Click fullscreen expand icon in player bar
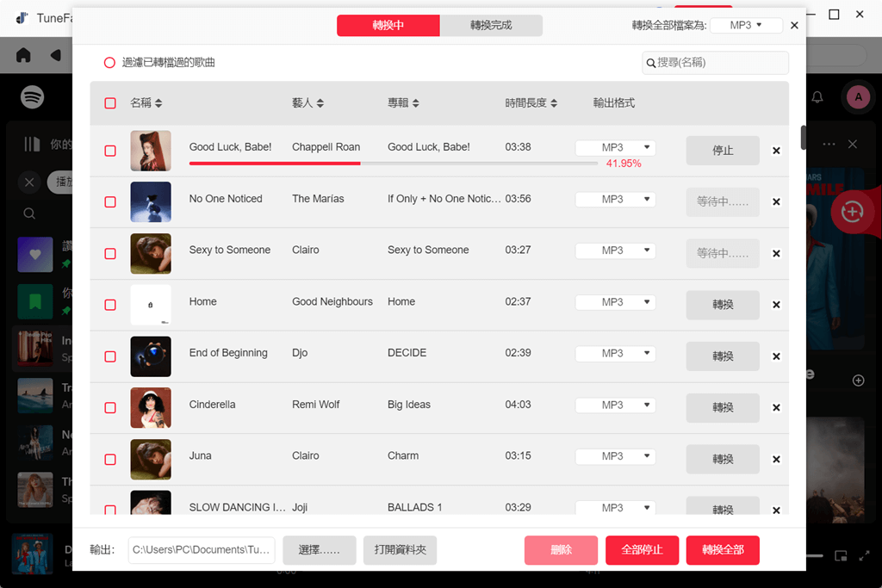882x588 pixels. [864, 556]
